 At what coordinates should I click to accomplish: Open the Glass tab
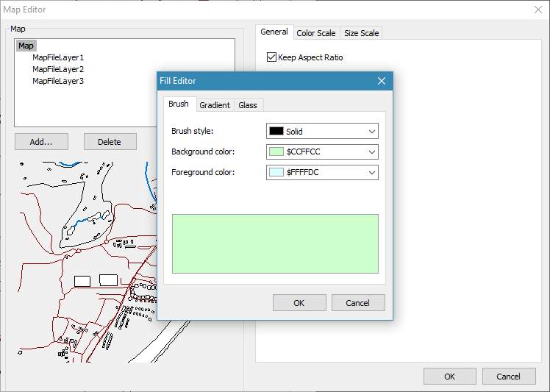(248, 105)
